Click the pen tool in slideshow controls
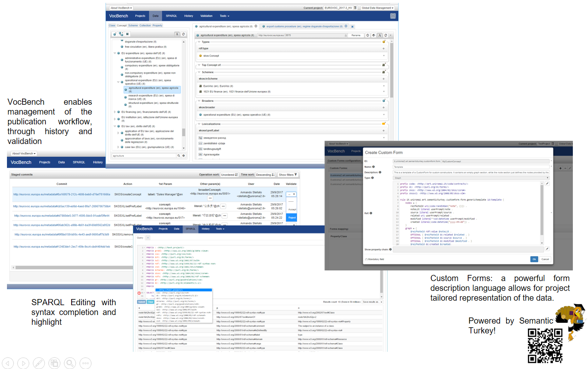The height and width of the screenshot is (369, 588). 39,363
